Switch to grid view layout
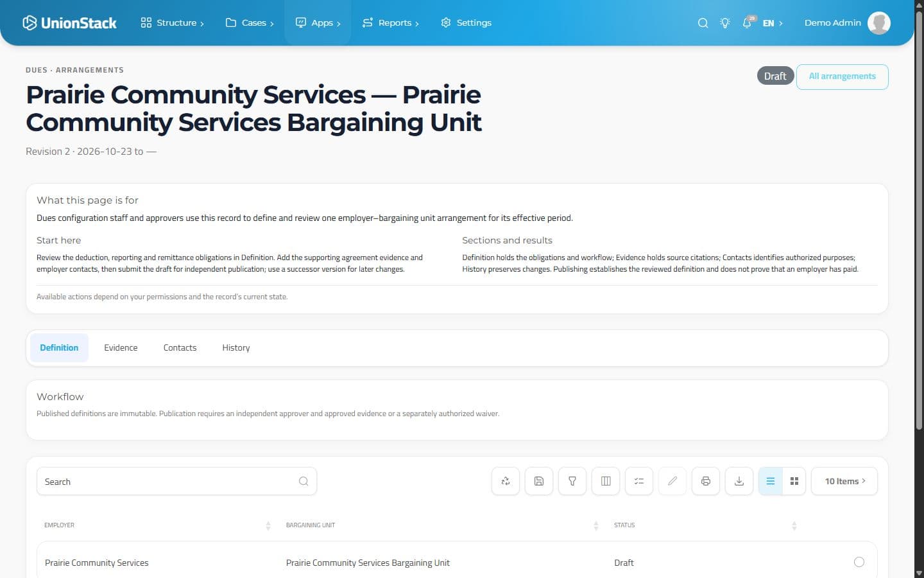The image size is (924, 578). [x=794, y=481]
